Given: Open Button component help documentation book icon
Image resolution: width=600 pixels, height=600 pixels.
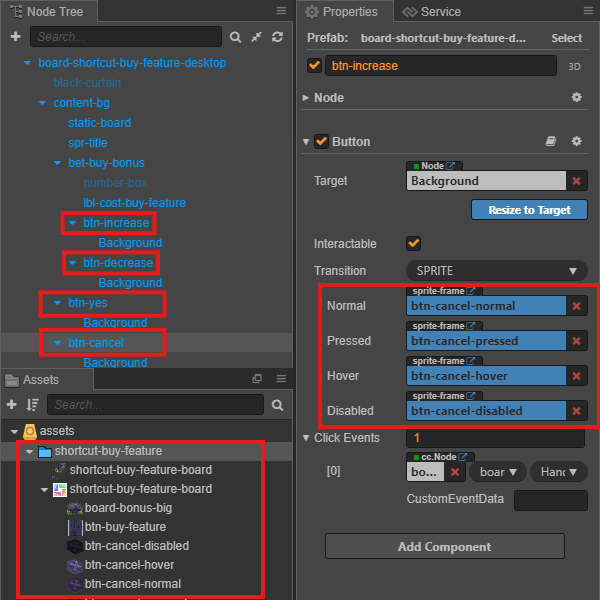Looking at the screenshot, I should [551, 141].
